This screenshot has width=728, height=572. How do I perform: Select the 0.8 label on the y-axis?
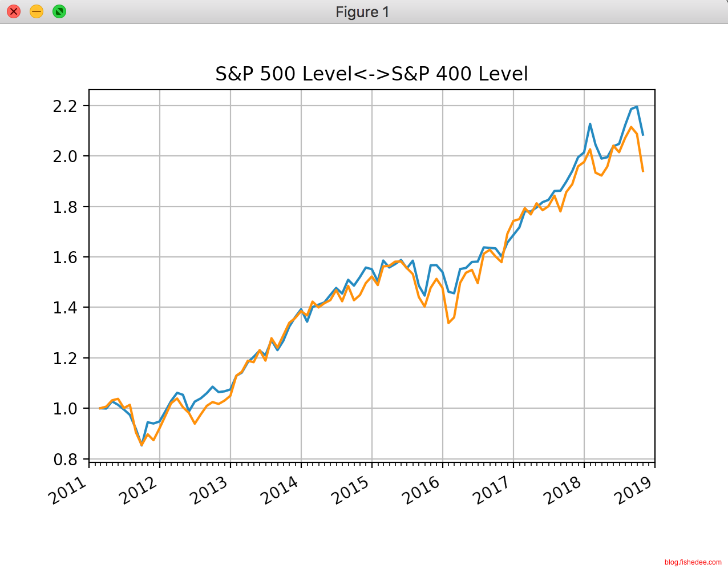coord(64,460)
